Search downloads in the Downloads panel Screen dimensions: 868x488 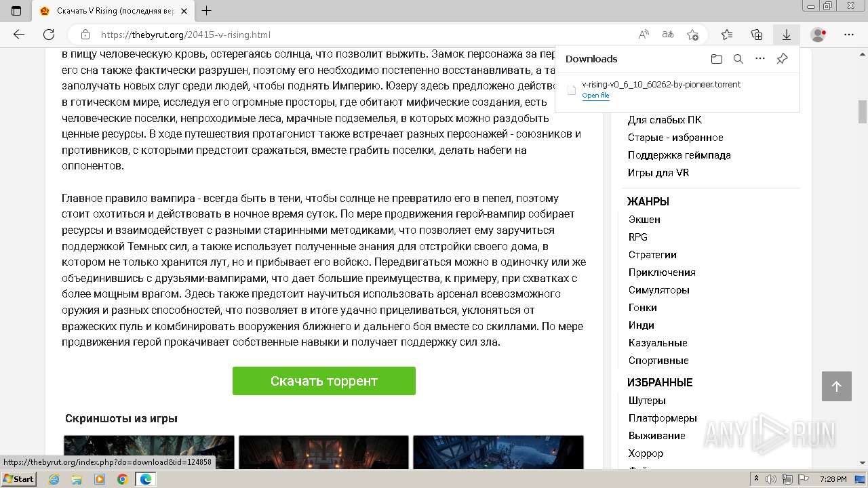[738, 59]
